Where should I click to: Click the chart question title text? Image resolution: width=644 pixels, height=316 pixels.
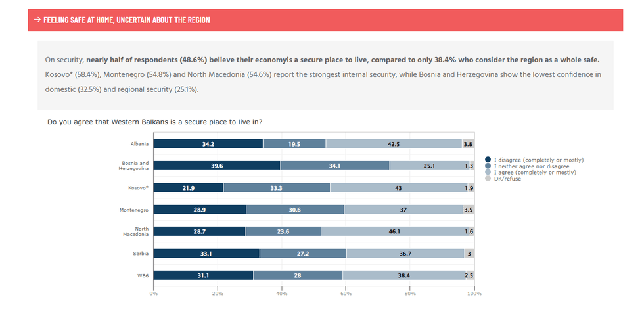[155, 122]
